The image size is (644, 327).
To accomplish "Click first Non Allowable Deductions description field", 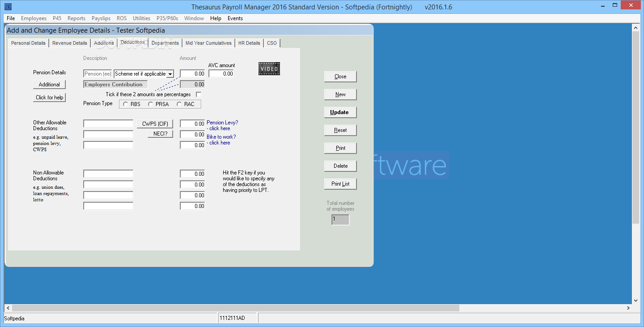I will coord(108,174).
